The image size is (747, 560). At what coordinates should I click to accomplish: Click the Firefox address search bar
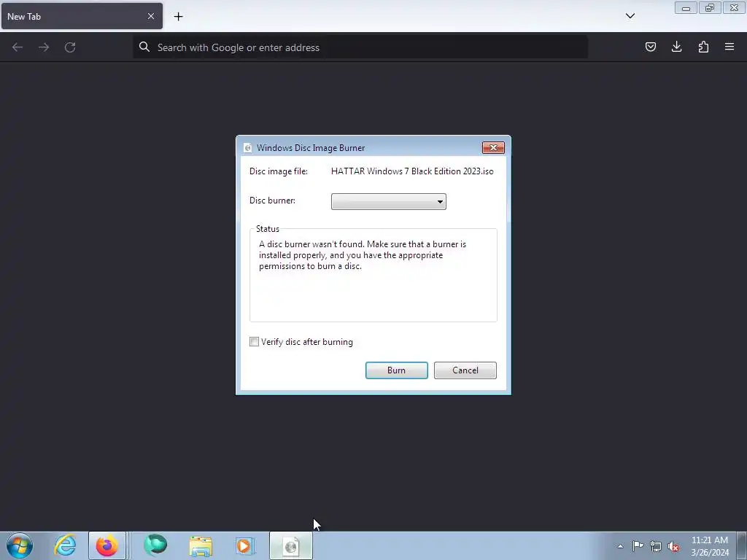(x=360, y=47)
